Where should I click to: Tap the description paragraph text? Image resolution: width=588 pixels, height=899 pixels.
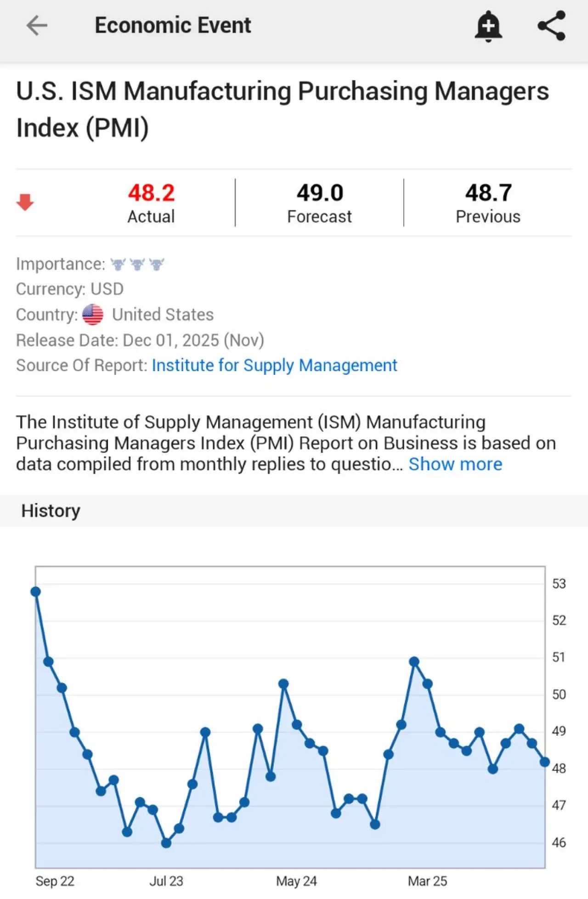[x=286, y=443]
